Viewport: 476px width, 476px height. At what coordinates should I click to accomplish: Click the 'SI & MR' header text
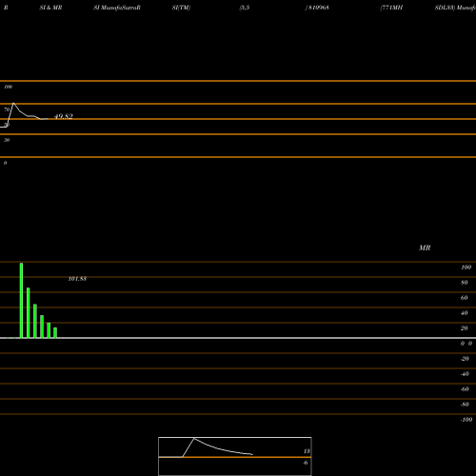pyautogui.click(x=50, y=8)
